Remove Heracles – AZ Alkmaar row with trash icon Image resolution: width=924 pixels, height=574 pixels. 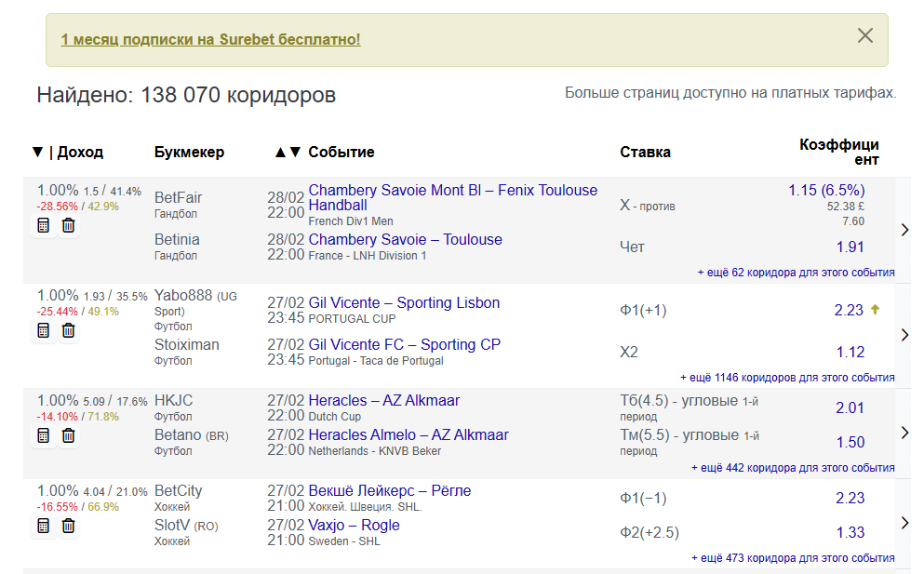click(68, 435)
